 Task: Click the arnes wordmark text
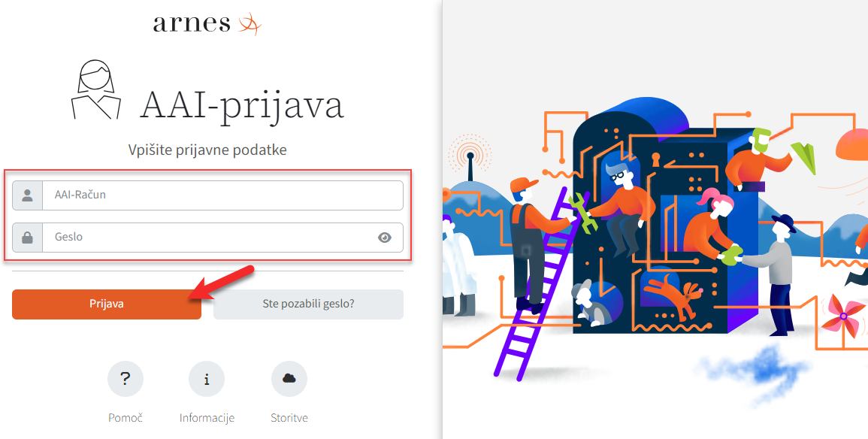pyautogui.click(x=192, y=24)
